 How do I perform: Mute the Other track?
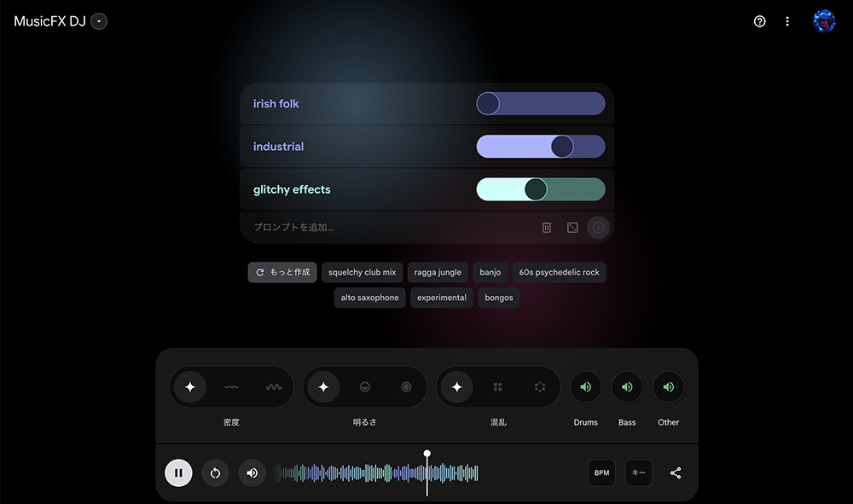coord(669,387)
